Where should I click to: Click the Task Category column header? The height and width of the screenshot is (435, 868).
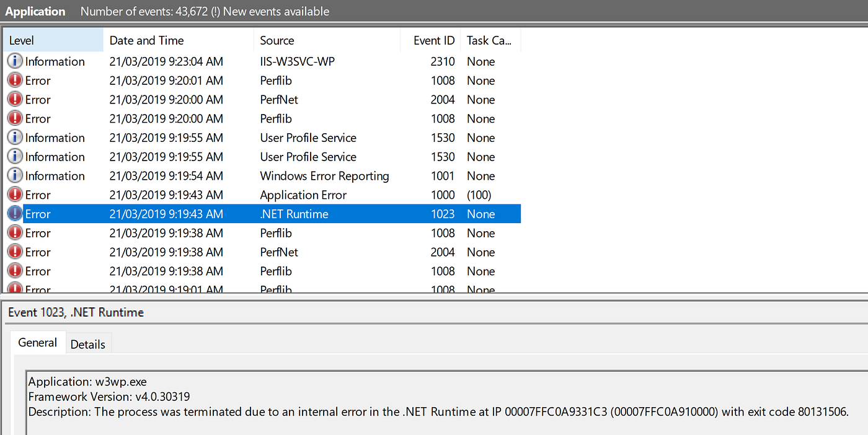490,40
